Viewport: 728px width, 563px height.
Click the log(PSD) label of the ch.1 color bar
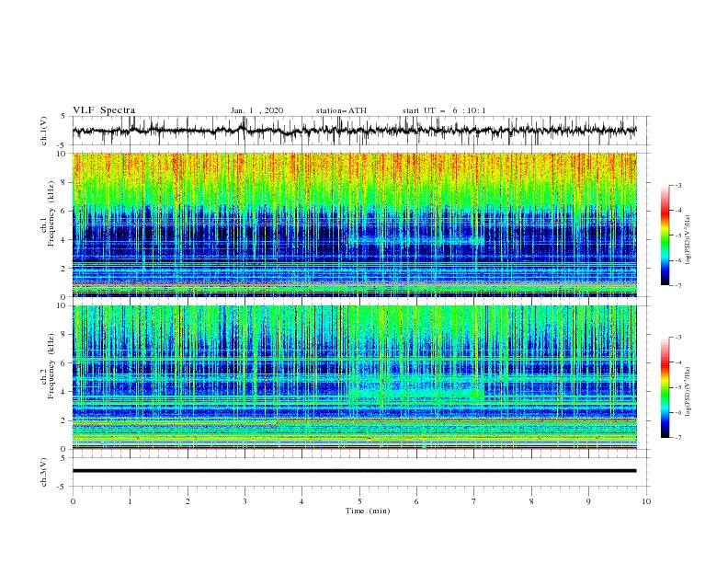coord(688,240)
